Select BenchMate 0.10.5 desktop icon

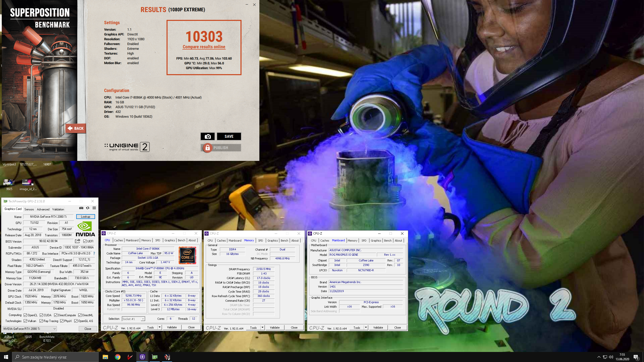click(47, 338)
